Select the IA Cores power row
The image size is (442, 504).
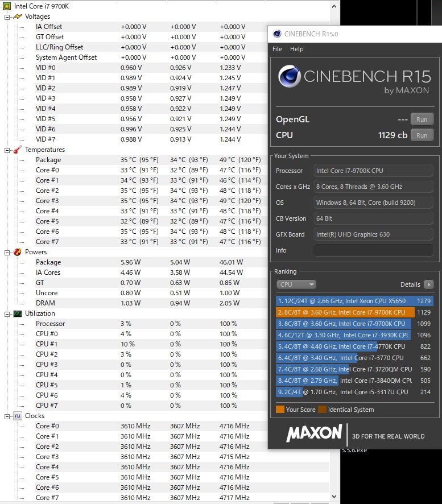point(150,272)
